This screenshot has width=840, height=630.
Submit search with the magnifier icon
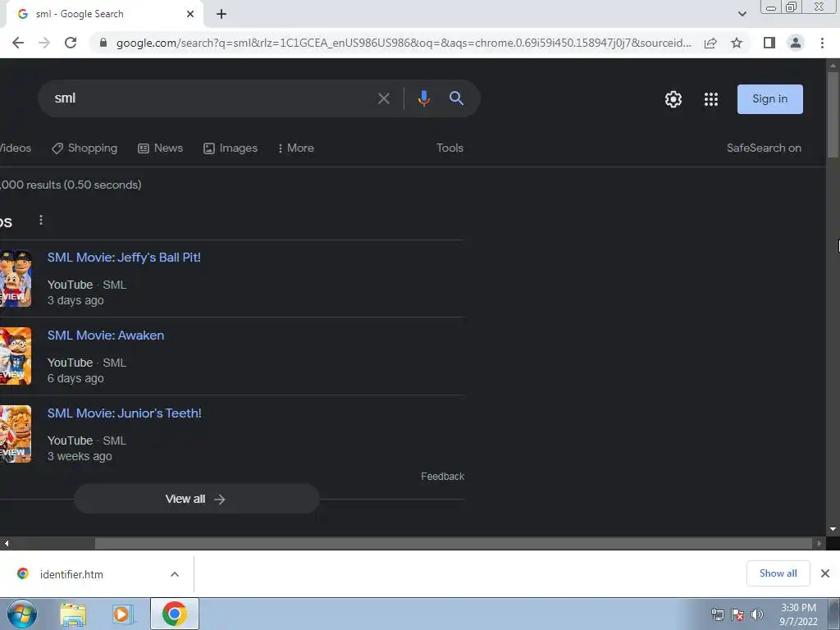pos(456,98)
